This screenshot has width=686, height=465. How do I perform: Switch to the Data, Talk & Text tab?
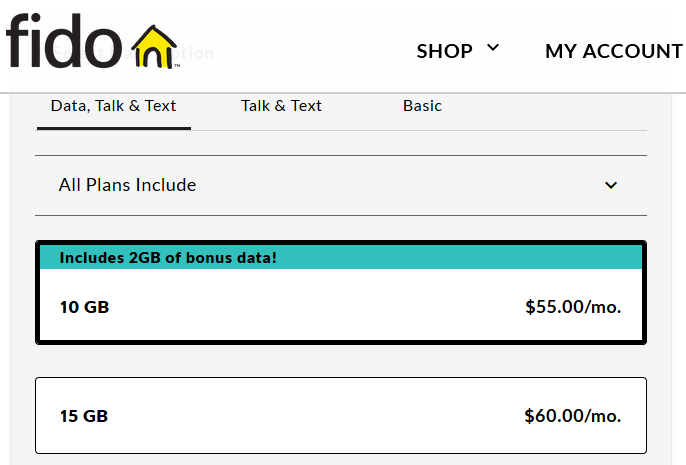tap(113, 106)
